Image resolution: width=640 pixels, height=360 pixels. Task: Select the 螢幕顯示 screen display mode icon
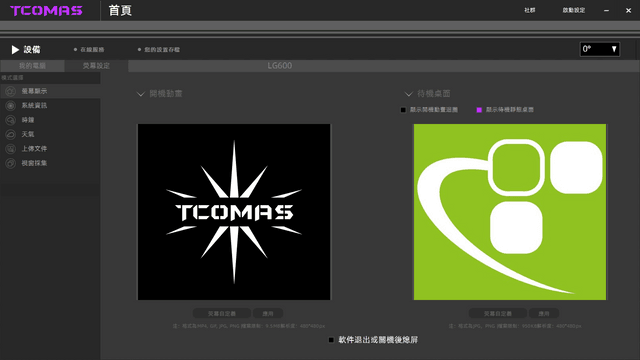click(x=10, y=91)
